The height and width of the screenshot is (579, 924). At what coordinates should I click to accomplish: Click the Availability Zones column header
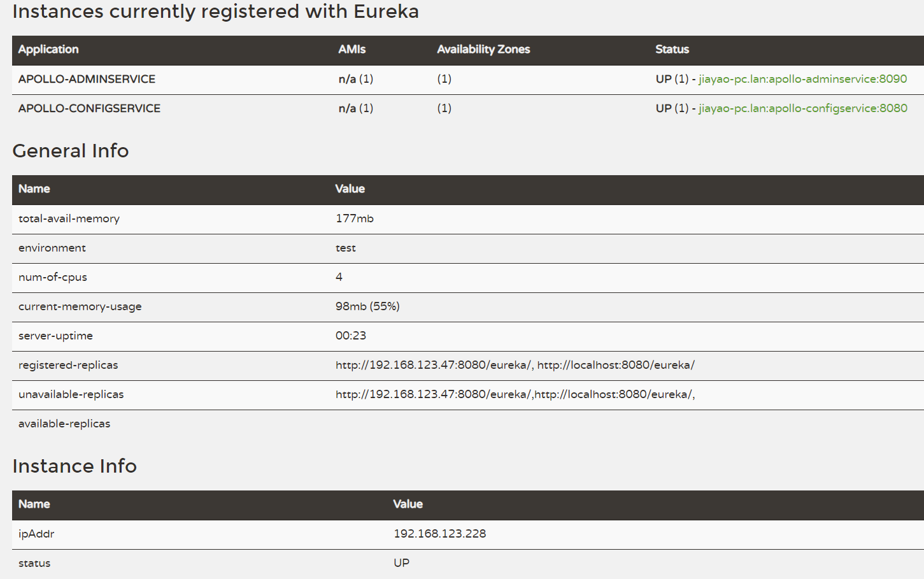pyautogui.click(x=483, y=50)
